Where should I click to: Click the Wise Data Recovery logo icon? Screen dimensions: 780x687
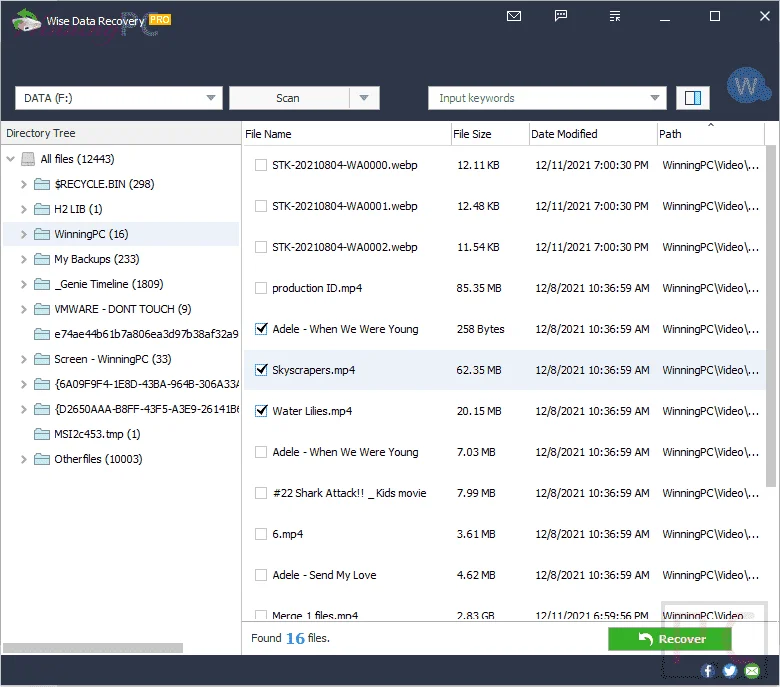[x=26, y=21]
